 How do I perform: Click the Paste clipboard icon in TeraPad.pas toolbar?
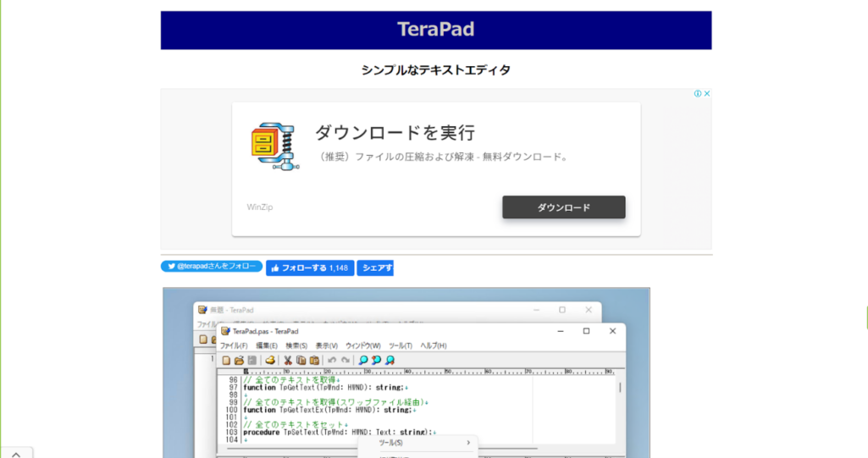tap(314, 360)
